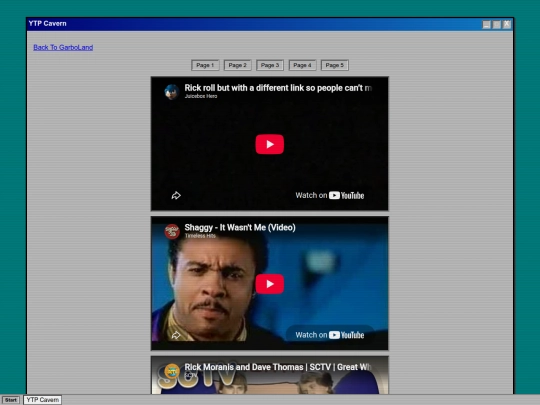
Task: Open Rick Moranis and Dave Thomas title
Action: point(278,367)
